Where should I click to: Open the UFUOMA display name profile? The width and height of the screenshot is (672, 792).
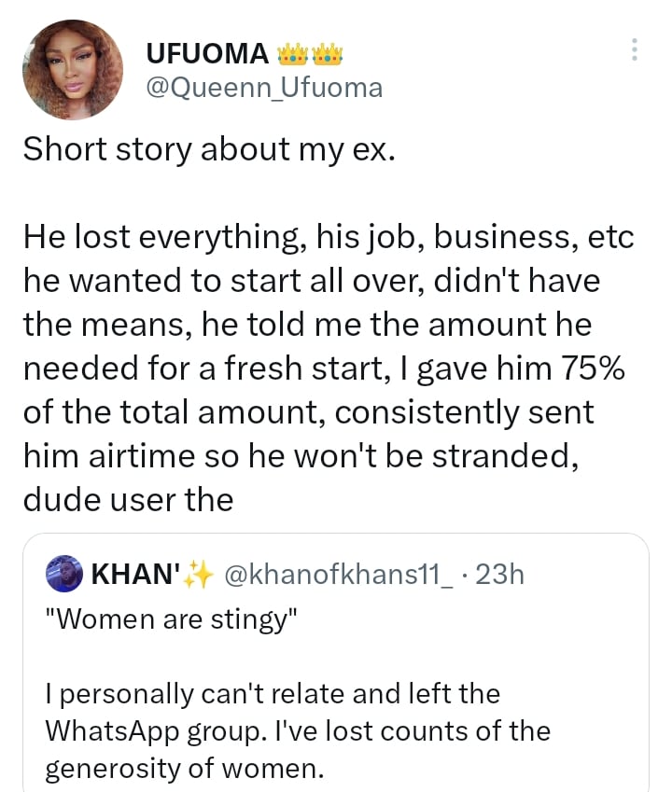208,54
